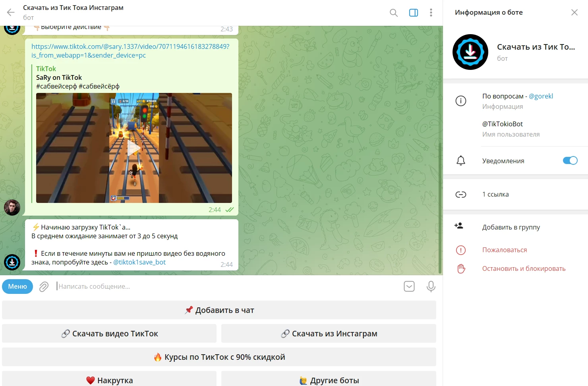Screen dimensions: 588x386
Task: Click the report exclamation icon
Action: click(461, 250)
